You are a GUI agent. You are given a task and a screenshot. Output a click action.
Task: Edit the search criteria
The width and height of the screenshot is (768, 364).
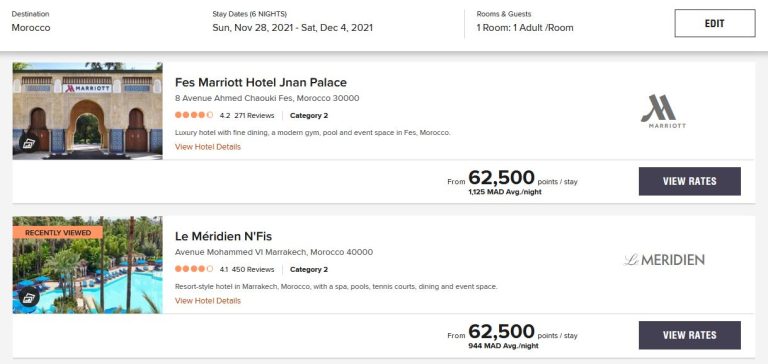715,23
